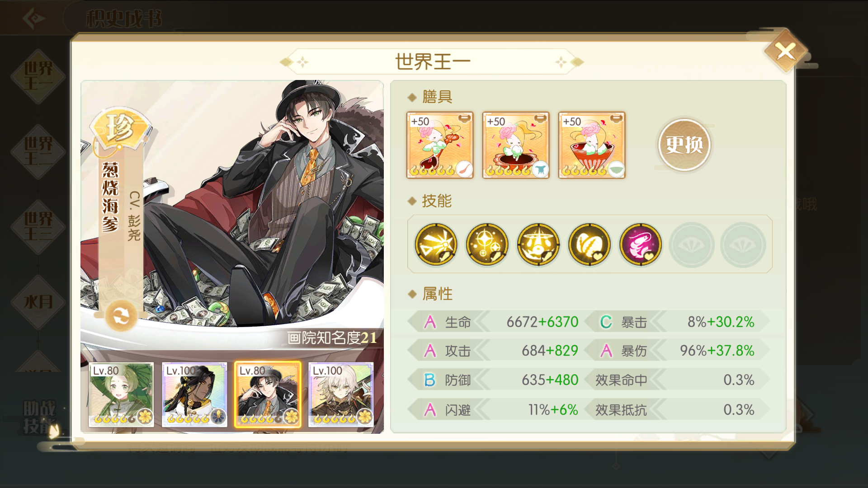This screenshot has width=868, height=488.
Task: Open the third bowl tableware item
Action: pos(592,145)
